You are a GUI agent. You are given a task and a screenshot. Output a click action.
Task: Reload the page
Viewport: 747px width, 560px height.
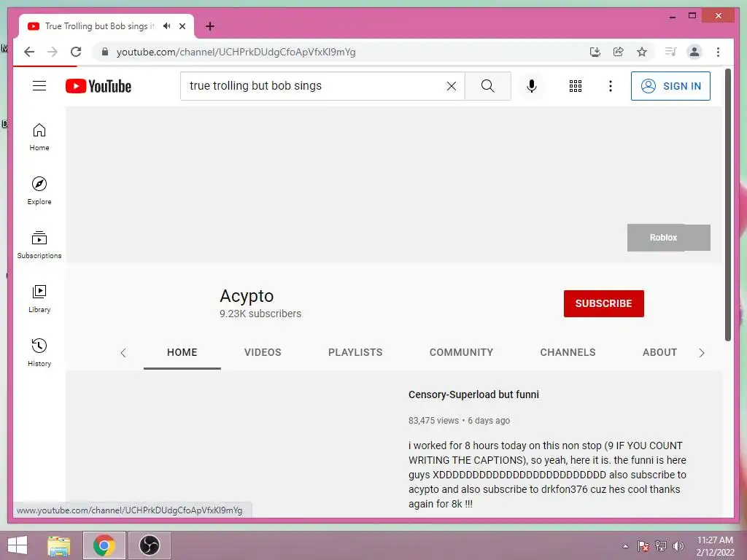click(x=76, y=52)
